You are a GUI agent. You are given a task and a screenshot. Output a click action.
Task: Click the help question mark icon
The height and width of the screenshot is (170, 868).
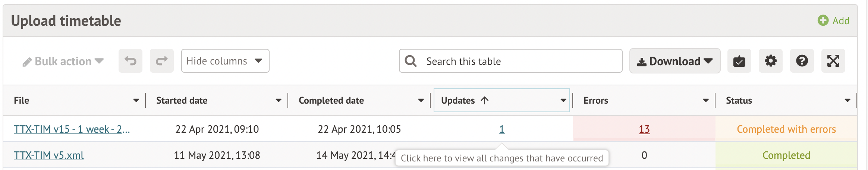coord(802,61)
